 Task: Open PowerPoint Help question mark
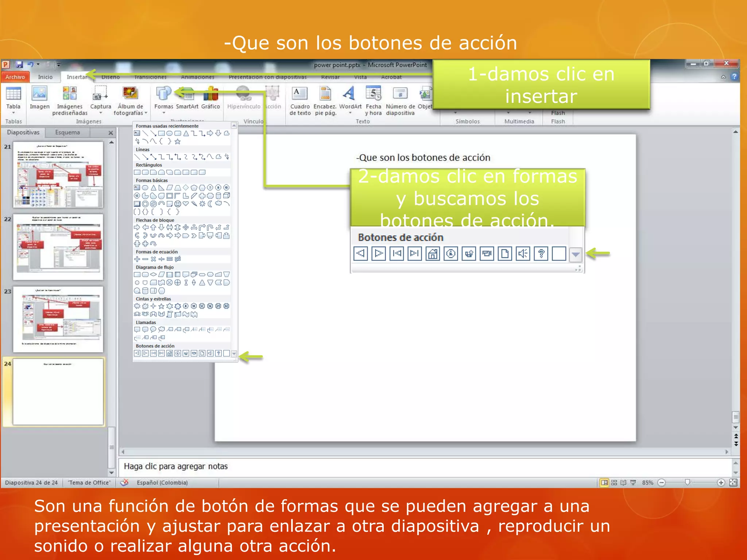(x=734, y=77)
